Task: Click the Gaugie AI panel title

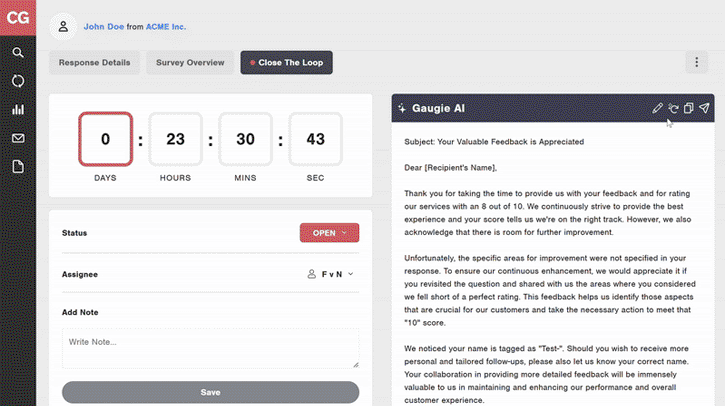Action: pos(438,108)
